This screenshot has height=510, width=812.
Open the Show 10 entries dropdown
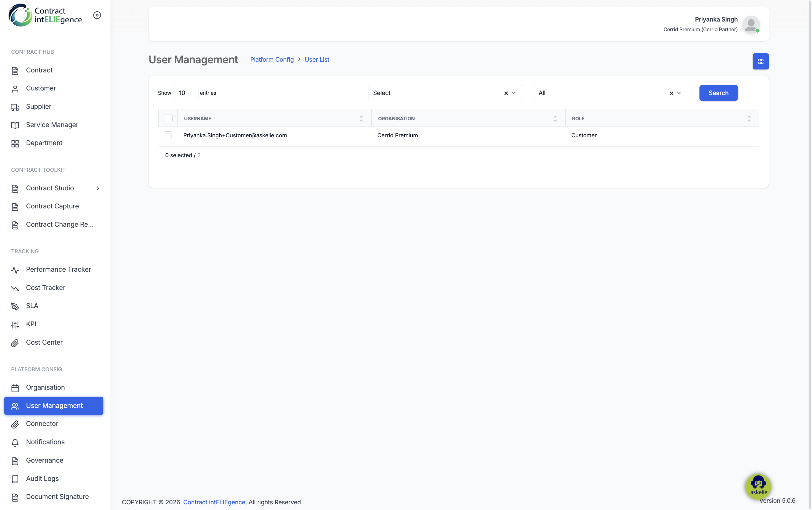[185, 93]
